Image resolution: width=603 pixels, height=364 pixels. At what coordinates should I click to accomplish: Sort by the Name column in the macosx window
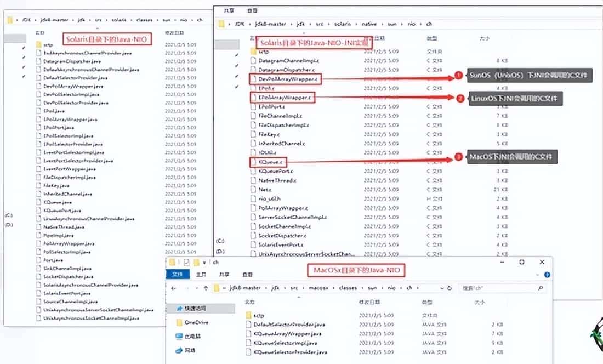point(249,302)
